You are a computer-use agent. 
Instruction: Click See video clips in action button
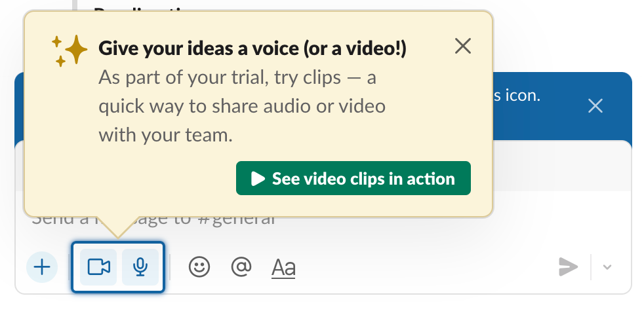pyautogui.click(x=353, y=178)
